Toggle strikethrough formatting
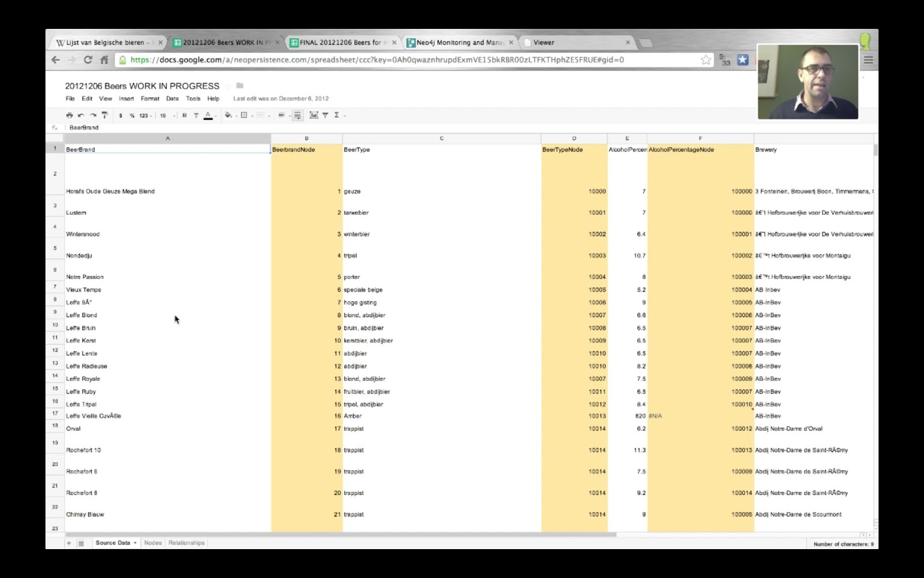The height and width of the screenshot is (578, 924). click(x=196, y=116)
